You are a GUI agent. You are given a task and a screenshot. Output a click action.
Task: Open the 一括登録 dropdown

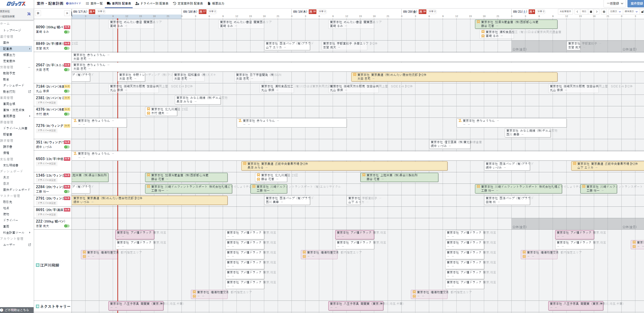(x=615, y=4)
